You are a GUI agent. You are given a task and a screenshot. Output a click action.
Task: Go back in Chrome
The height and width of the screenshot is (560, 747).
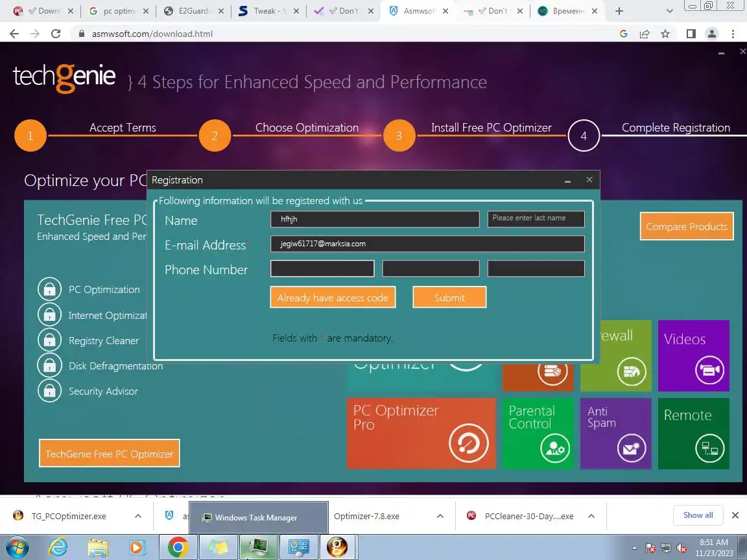click(14, 33)
